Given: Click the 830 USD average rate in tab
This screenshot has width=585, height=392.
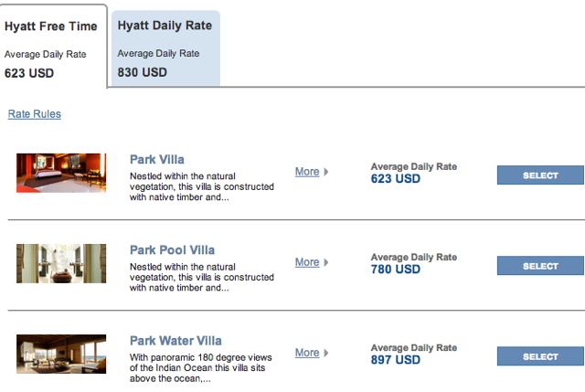Looking at the screenshot, I should coord(143,72).
